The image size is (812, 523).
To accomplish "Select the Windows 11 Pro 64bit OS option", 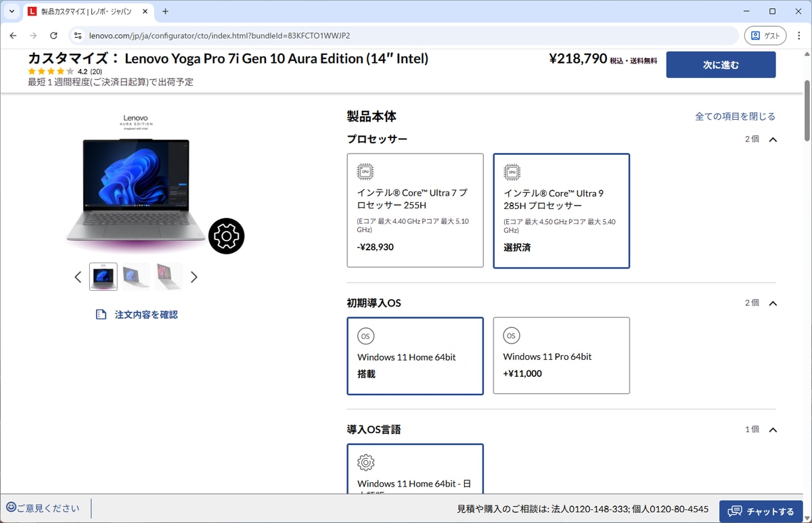I will point(561,355).
